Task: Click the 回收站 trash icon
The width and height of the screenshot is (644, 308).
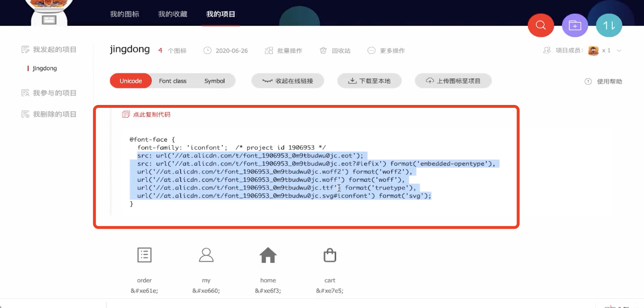Action: click(x=323, y=51)
